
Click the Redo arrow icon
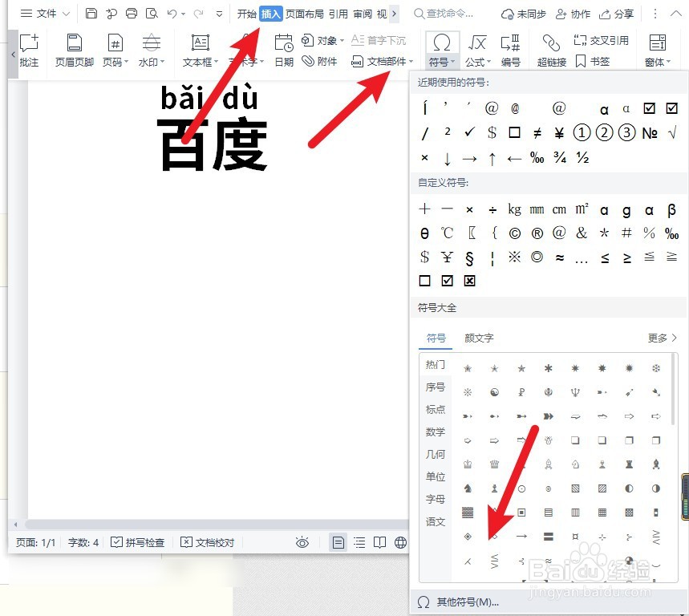click(199, 14)
